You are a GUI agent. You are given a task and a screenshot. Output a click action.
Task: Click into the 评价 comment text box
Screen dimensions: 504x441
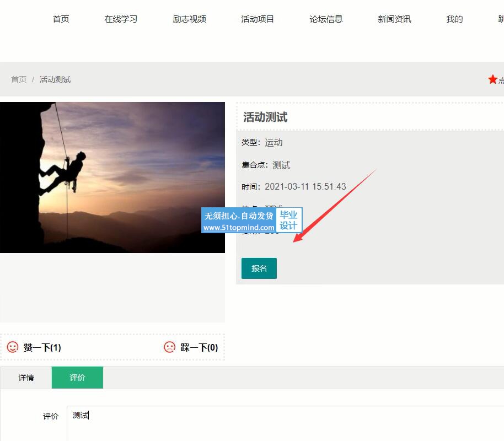[286, 423]
